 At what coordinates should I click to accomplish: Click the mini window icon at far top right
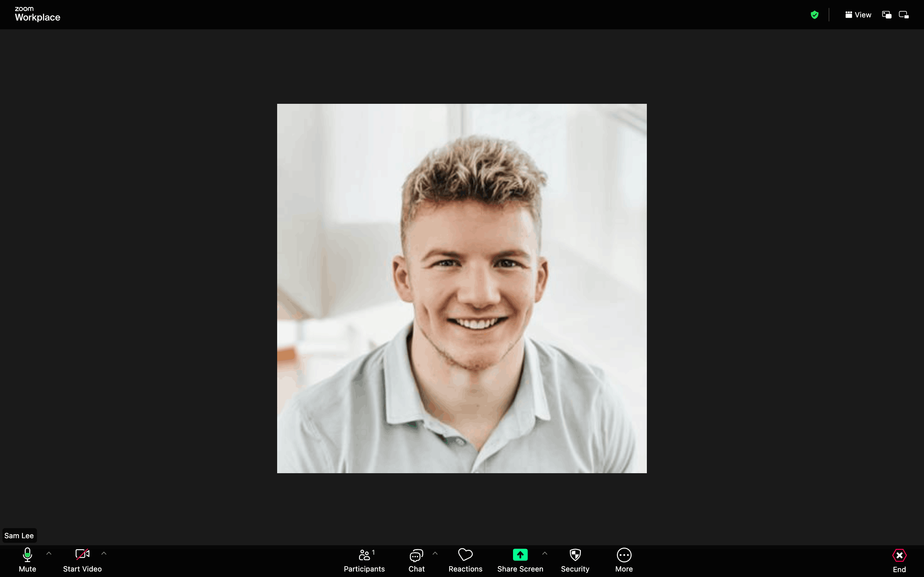[904, 15]
